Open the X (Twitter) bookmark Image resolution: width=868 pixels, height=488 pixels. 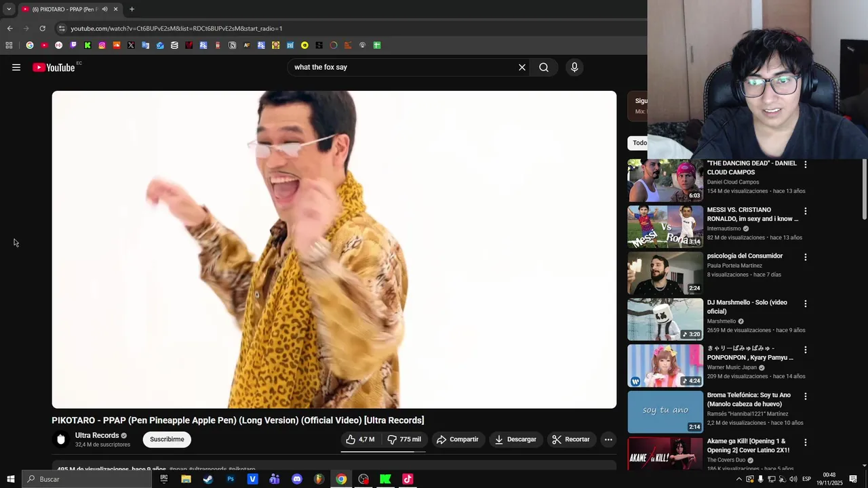click(131, 45)
